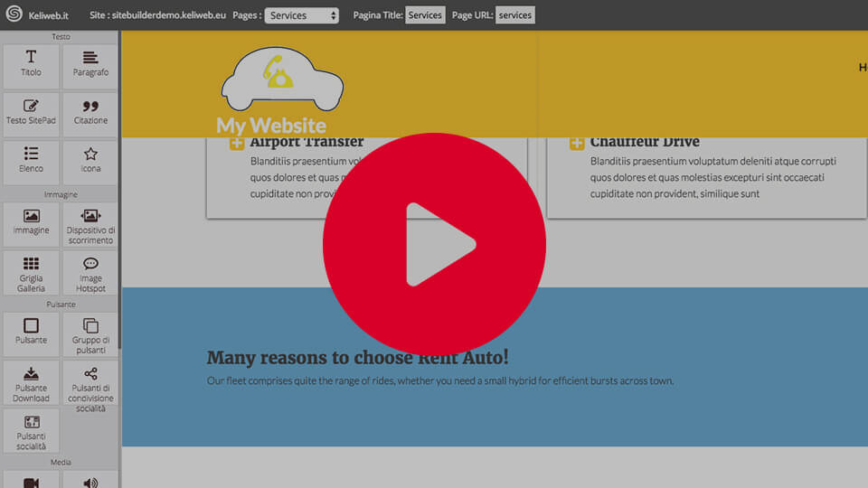Add an Immagine image widget
Viewport: 868px width, 488px height.
point(31,222)
